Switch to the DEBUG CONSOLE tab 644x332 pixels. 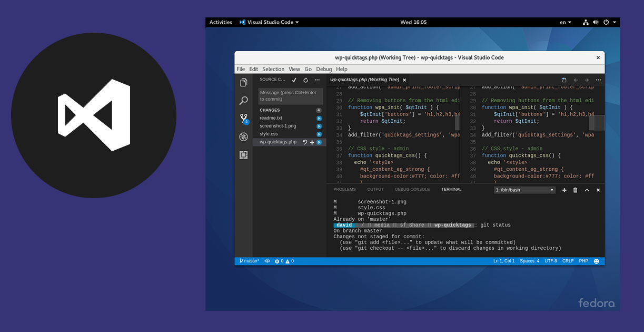[x=412, y=190]
